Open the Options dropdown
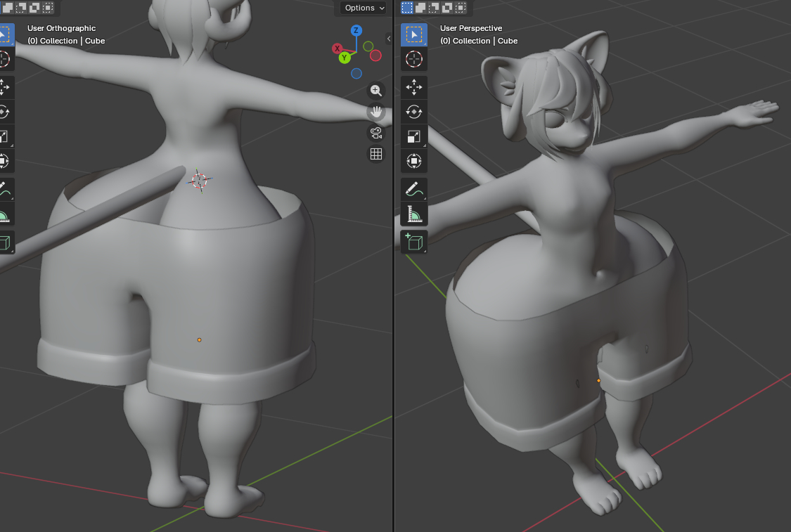The image size is (791, 532). (x=364, y=8)
